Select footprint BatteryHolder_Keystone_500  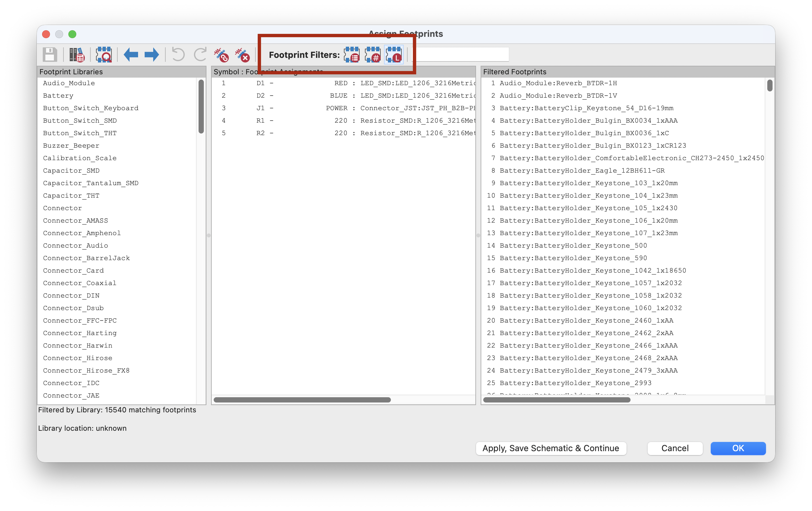(x=573, y=246)
